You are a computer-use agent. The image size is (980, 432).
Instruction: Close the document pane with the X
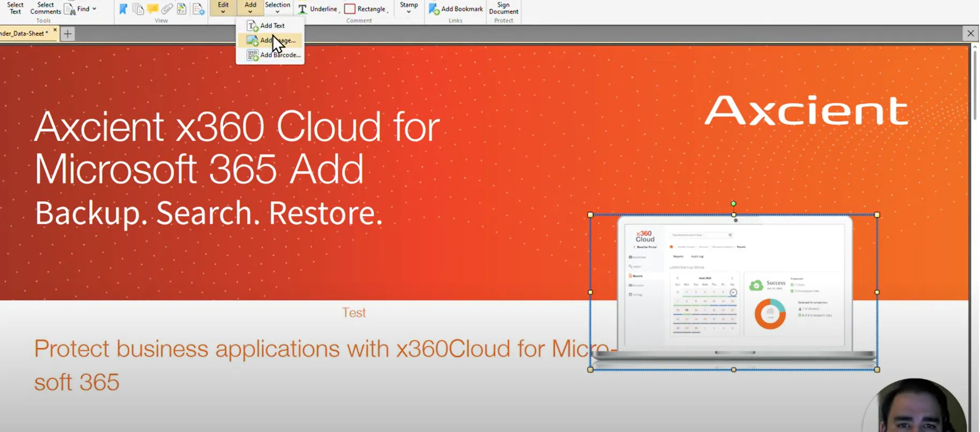click(970, 33)
